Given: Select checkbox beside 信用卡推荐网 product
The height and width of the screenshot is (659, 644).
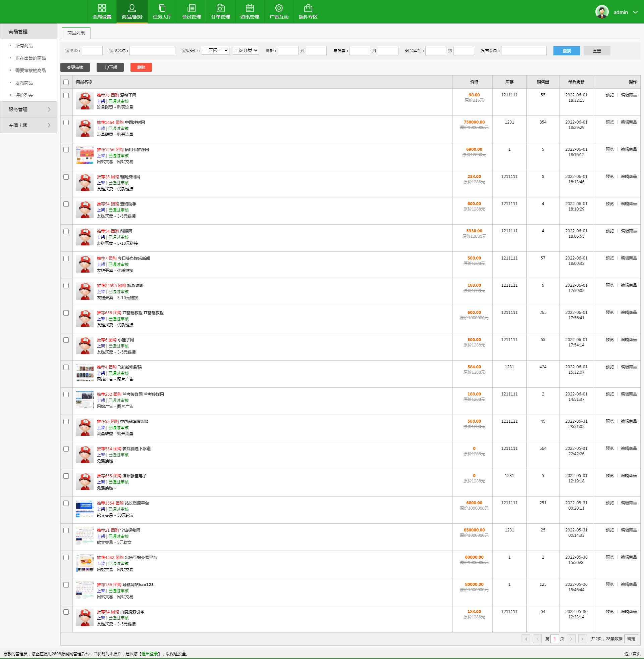Looking at the screenshot, I should tap(66, 150).
